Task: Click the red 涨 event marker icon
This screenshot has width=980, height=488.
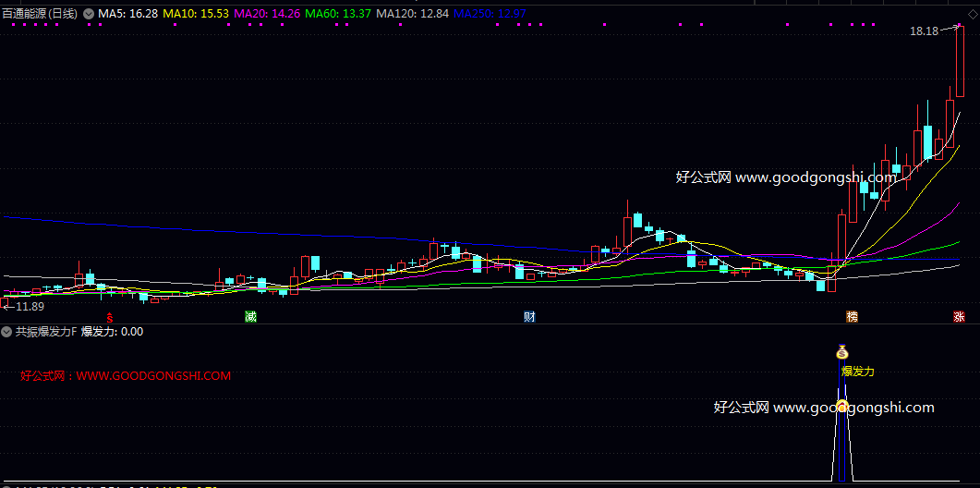Action: (x=960, y=317)
